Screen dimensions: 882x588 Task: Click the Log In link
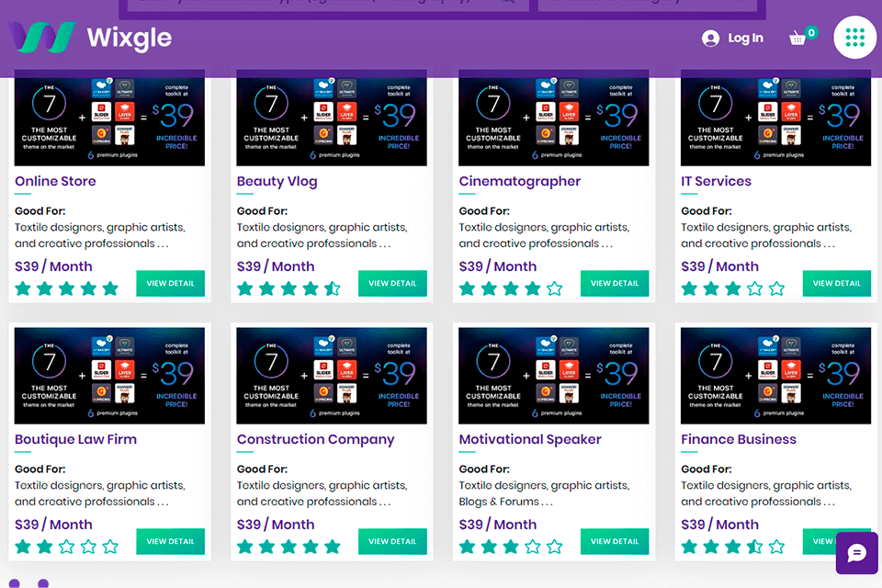(x=745, y=39)
